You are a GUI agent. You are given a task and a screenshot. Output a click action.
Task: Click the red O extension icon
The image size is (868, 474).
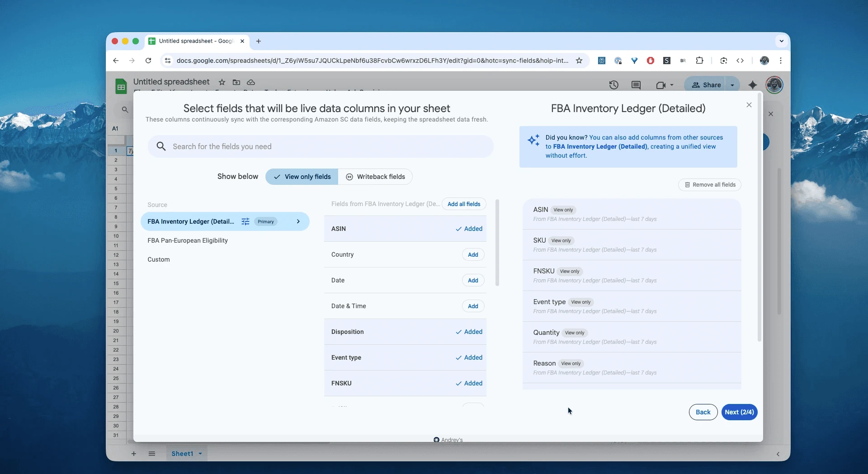651,61
